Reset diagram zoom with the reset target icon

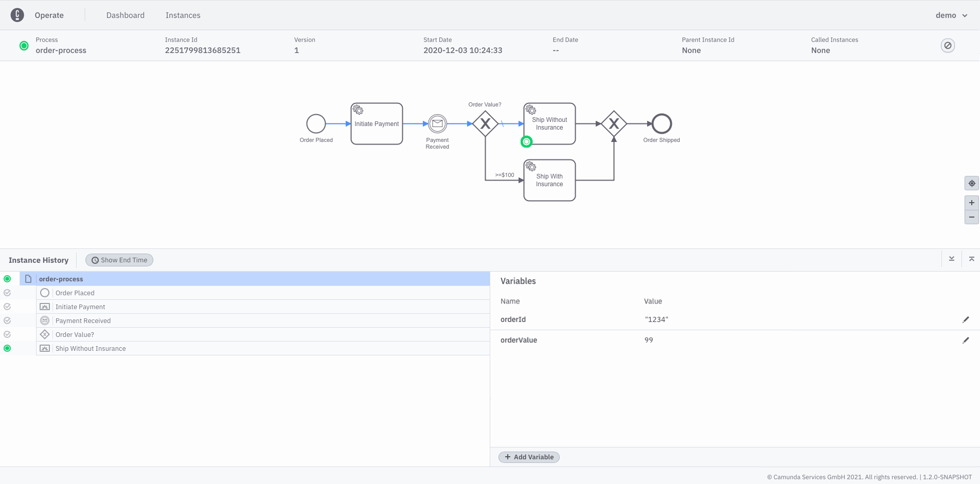coord(971,183)
